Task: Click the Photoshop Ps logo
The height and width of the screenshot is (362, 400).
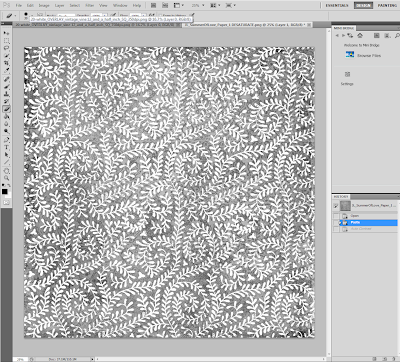Action: coord(6,5)
